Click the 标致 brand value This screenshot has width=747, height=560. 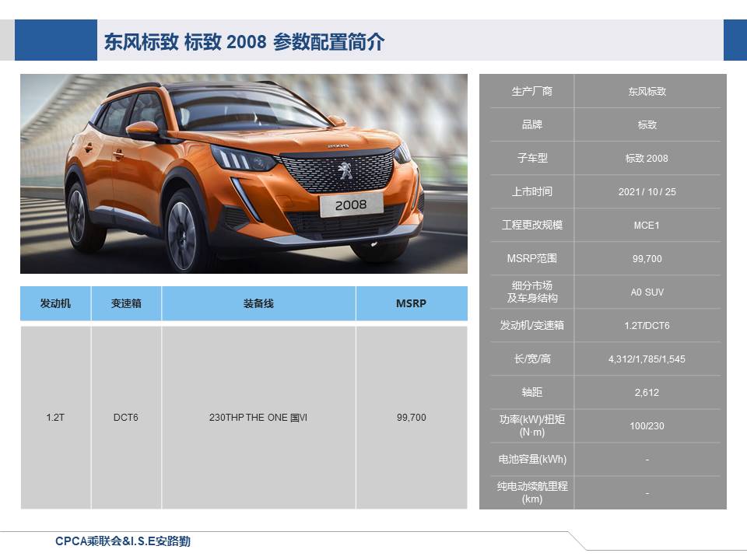(647, 124)
